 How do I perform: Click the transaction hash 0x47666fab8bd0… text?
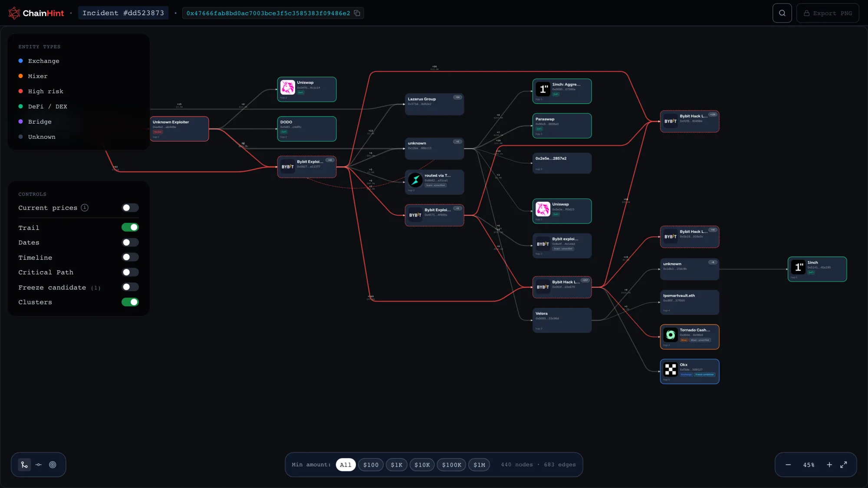tap(268, 13)
